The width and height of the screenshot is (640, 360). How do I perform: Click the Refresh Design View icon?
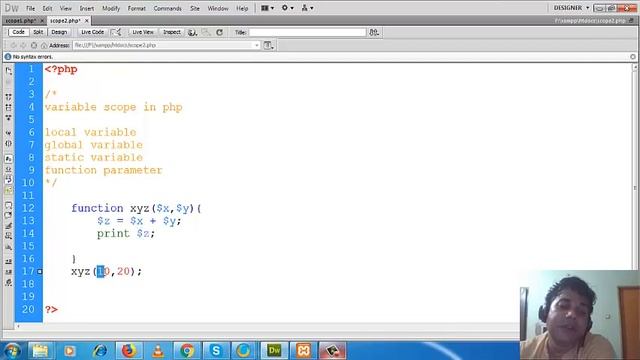tap(220, 32)
